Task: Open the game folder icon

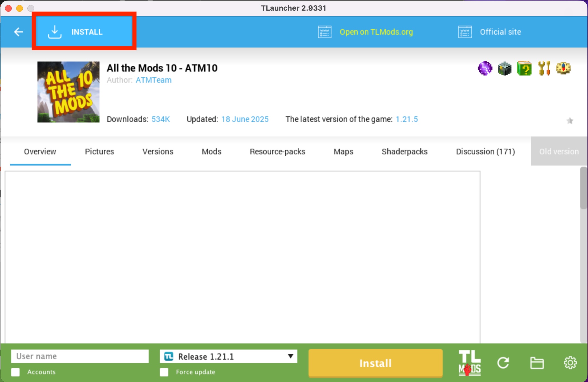Action: [x=537, y=363]
